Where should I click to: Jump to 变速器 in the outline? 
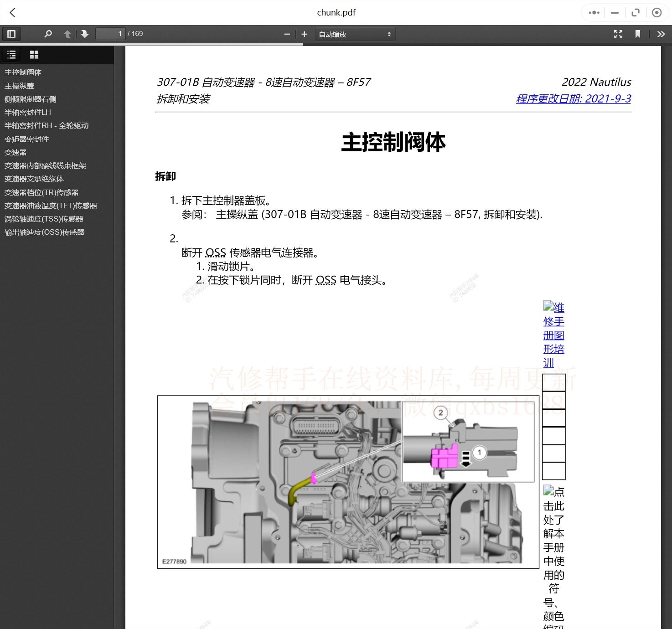coord(16,152)
